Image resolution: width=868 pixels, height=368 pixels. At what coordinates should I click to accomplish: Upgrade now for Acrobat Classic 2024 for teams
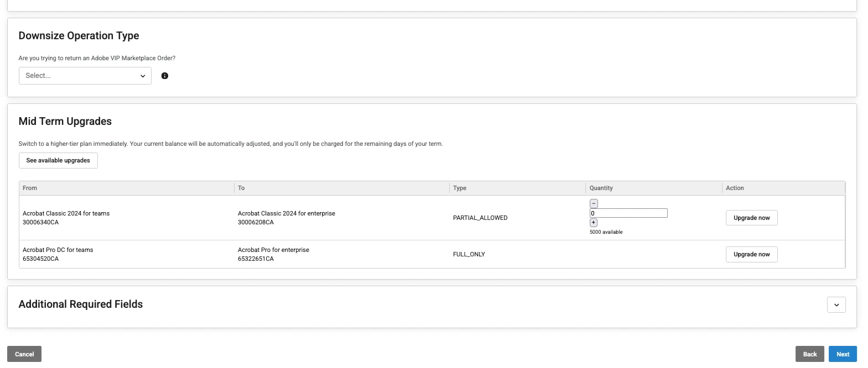click(751, 218)
